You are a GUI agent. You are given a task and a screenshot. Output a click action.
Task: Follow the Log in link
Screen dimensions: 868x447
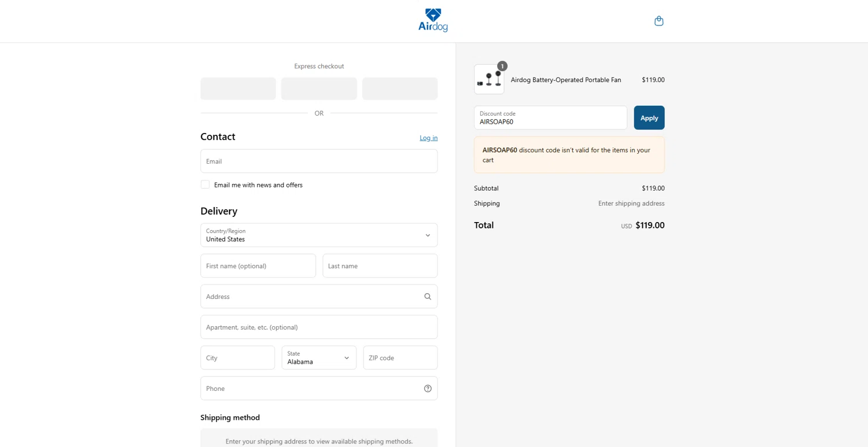(428, 138)
